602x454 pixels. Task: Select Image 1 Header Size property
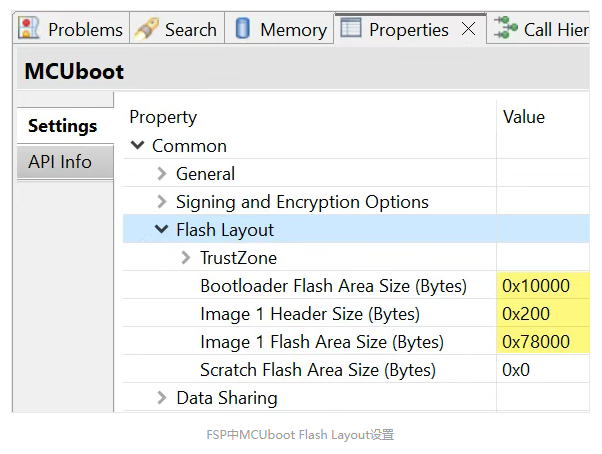310,314
